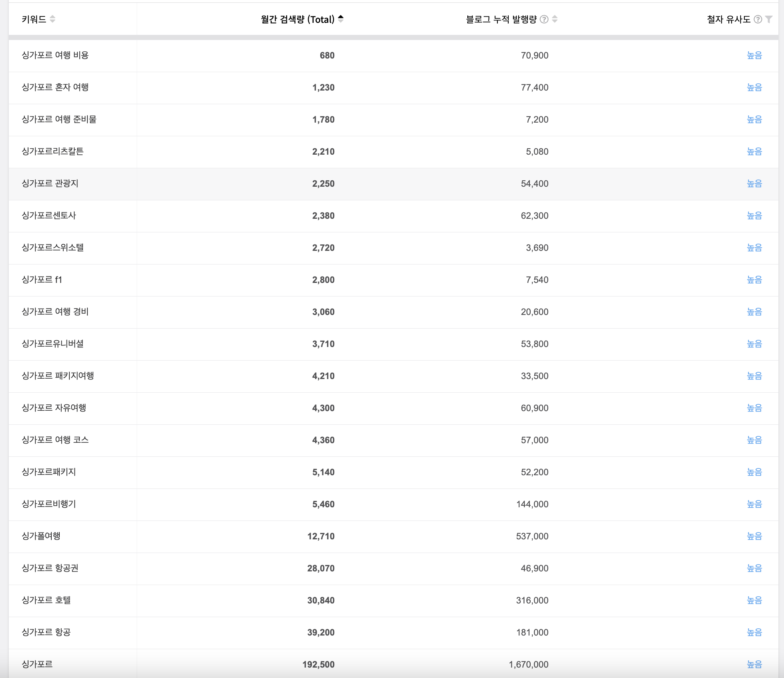Click the 높음 link in 싱가포르리츠칼튼 row
Screen dimensions: 784x678
[754, 151]
